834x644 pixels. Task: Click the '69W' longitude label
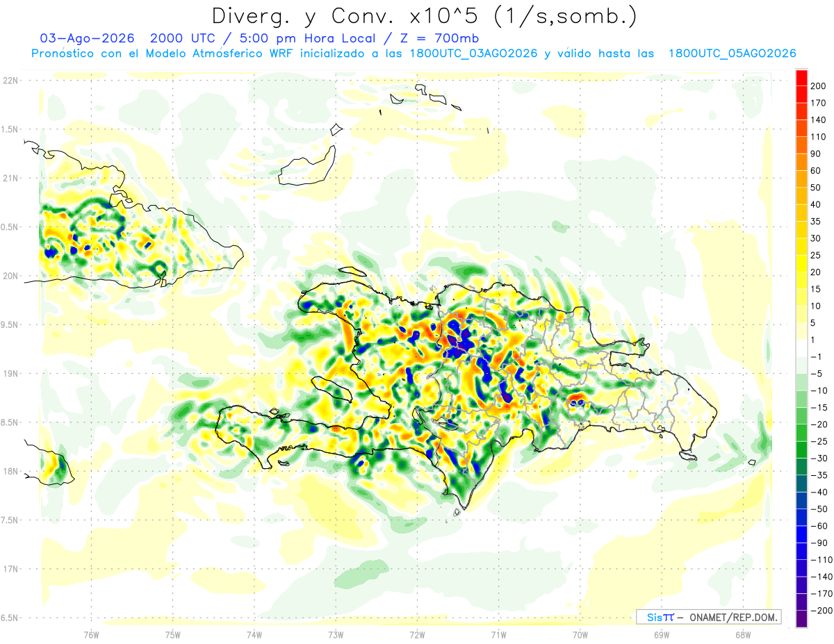[x=662, y=634]
